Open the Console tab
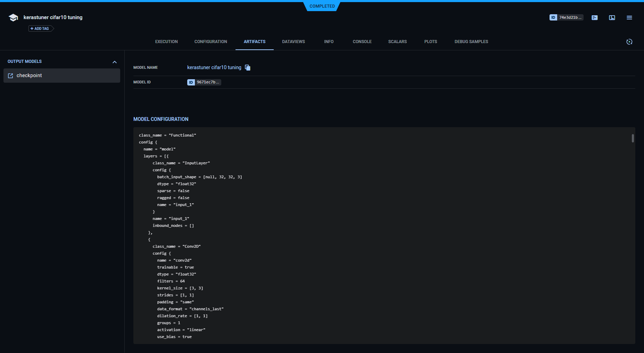This screenshot has width=644, height=353. click(x=362, y=42)
